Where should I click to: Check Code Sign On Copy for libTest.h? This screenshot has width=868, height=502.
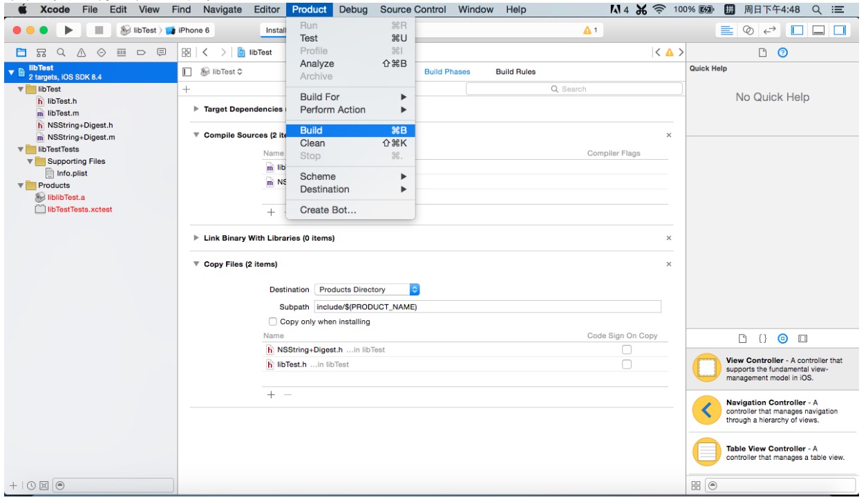[x=627, y=364]
